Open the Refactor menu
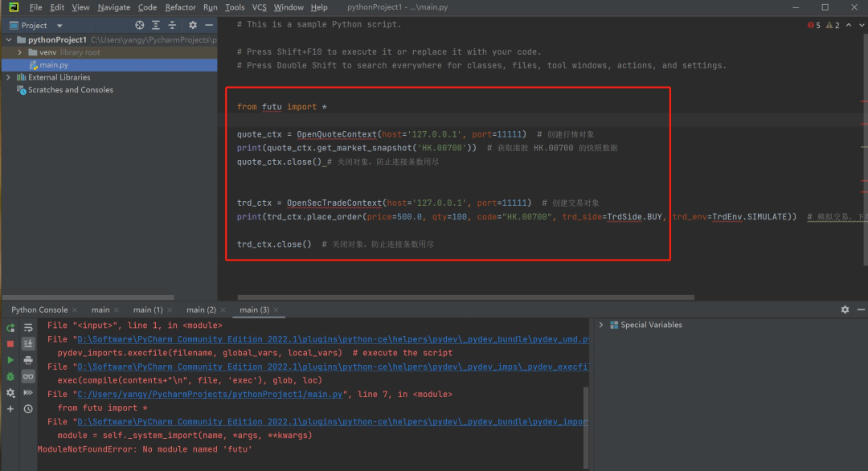Screen dimensions: 868x471 (x=181, y=7)
